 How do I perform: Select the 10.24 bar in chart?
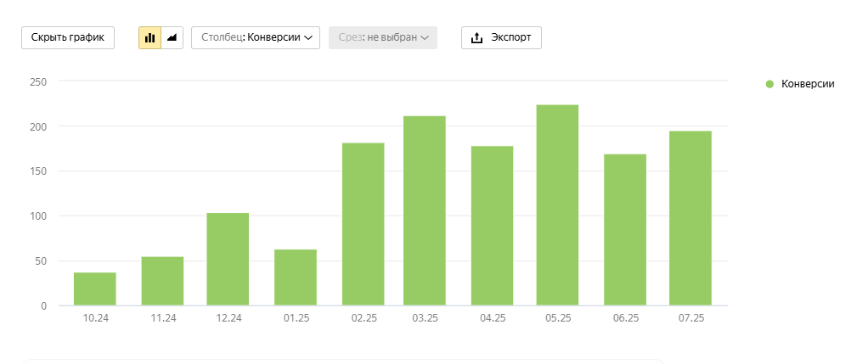pyautogui.click(x=95, y=289)
